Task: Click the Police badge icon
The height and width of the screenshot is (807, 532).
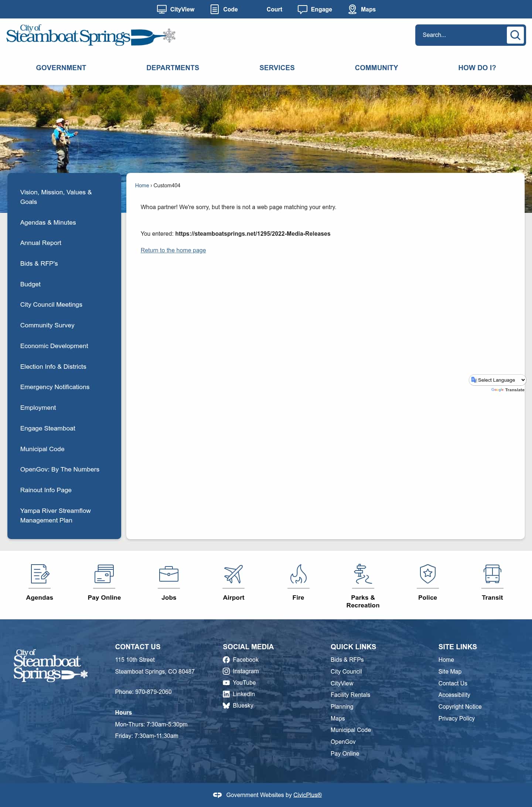Action: (x=427, y=574)
